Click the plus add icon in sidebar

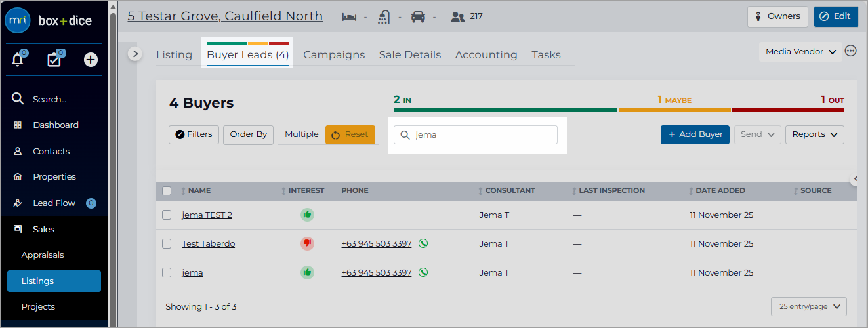pyautogui.click(x=91, y=60)
